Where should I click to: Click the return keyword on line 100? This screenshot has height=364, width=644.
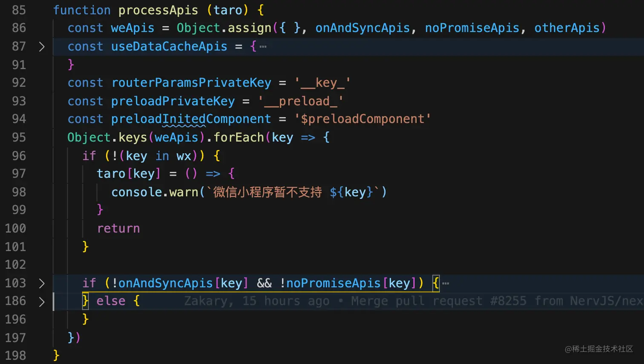click(x=118, y=228)
